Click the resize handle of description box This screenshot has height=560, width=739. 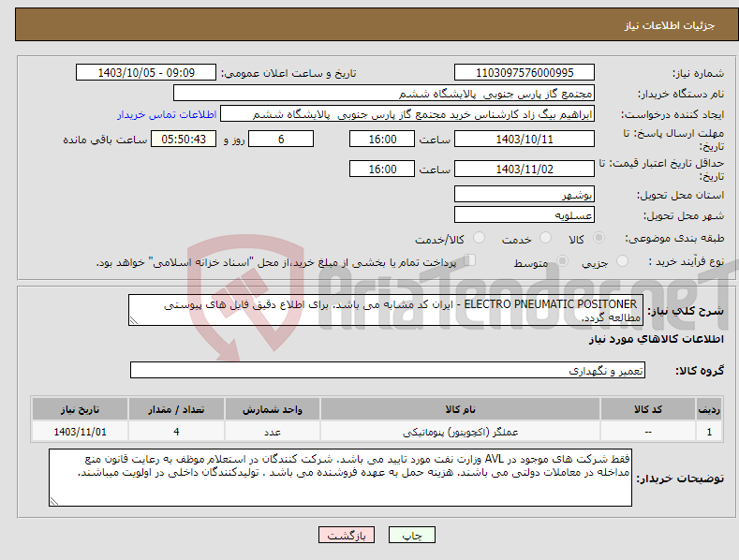133,321
